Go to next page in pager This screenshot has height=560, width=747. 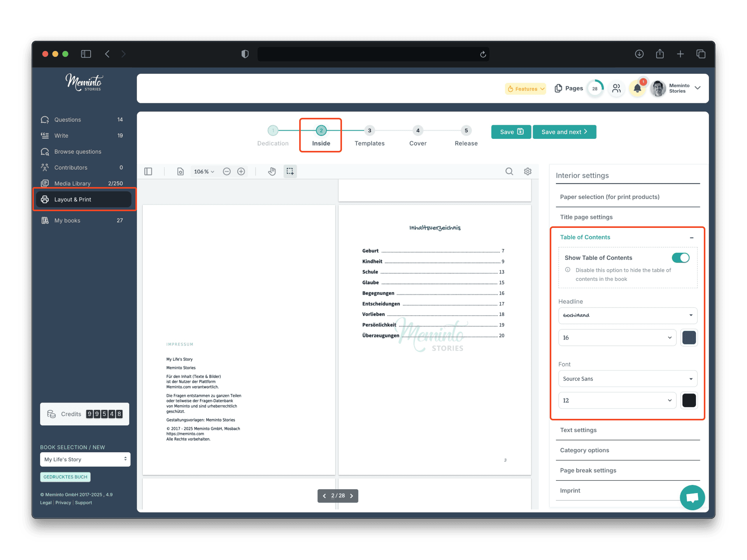pyautogui.click(x=351, y=496)
